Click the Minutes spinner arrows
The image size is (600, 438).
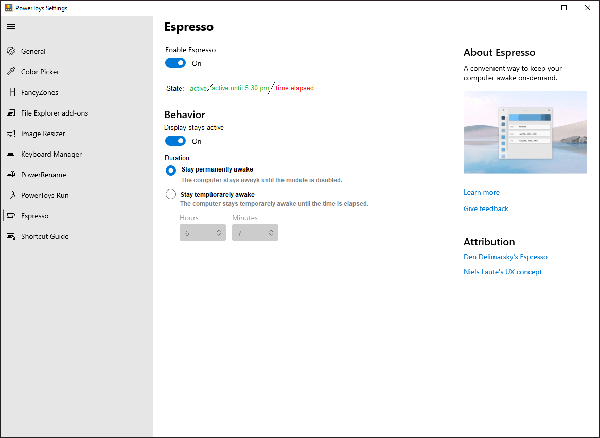click(271, 233)
